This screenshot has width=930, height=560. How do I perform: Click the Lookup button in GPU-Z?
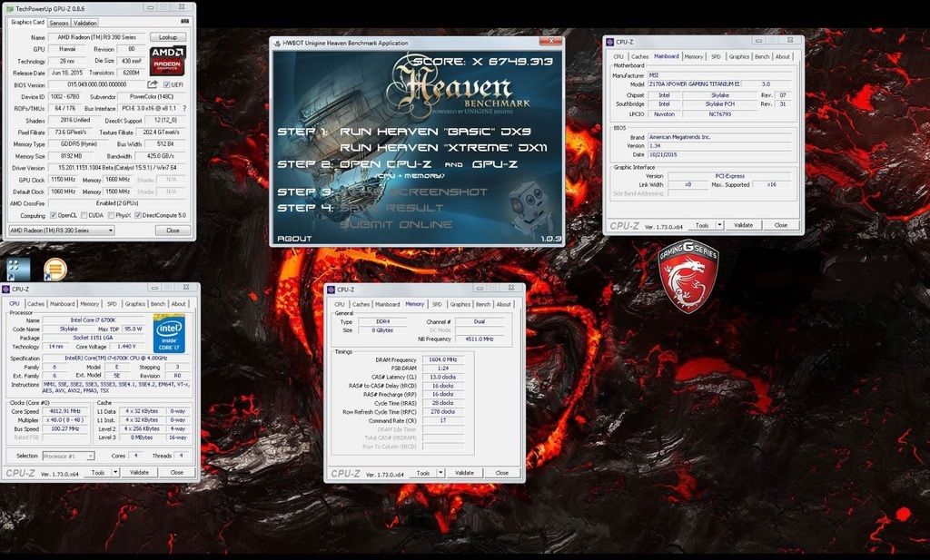point(168,36)
